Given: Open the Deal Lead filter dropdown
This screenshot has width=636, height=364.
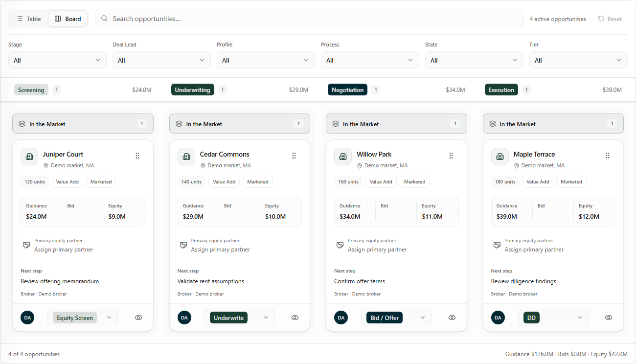Looking at the screenshot, I should [161, 60].
